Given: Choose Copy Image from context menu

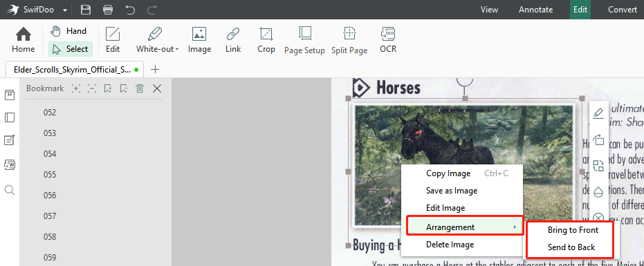Looking at the screenshot, I should click(461, 173).
